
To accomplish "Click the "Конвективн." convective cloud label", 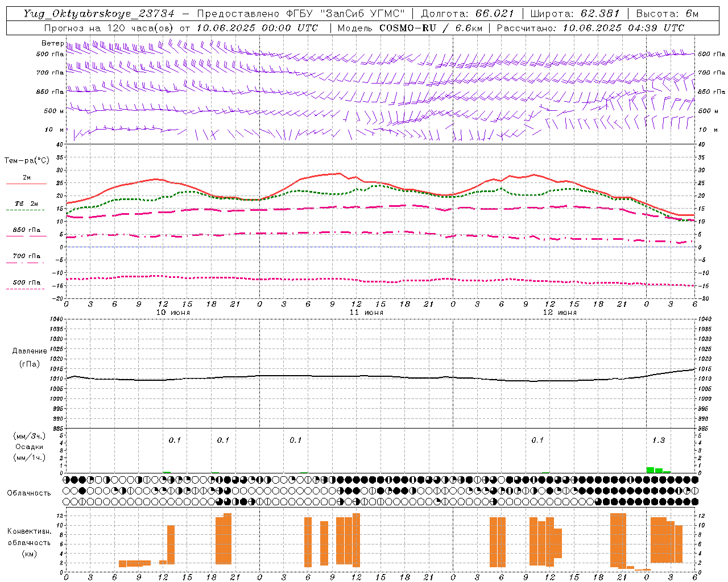I will click(30, 531).
